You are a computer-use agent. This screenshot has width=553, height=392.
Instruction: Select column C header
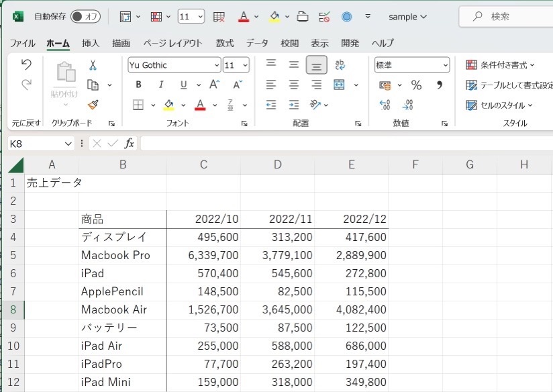204,164
